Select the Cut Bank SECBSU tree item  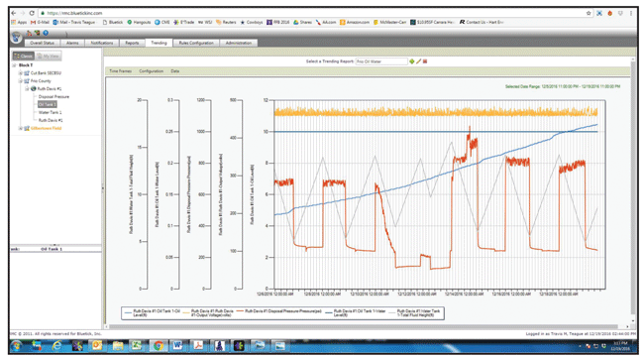click(46, 73)
